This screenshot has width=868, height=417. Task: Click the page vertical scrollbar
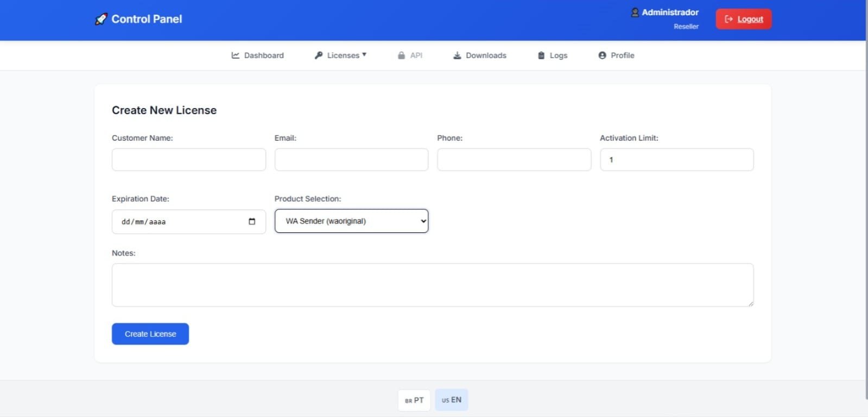click(x=866, y=217)
